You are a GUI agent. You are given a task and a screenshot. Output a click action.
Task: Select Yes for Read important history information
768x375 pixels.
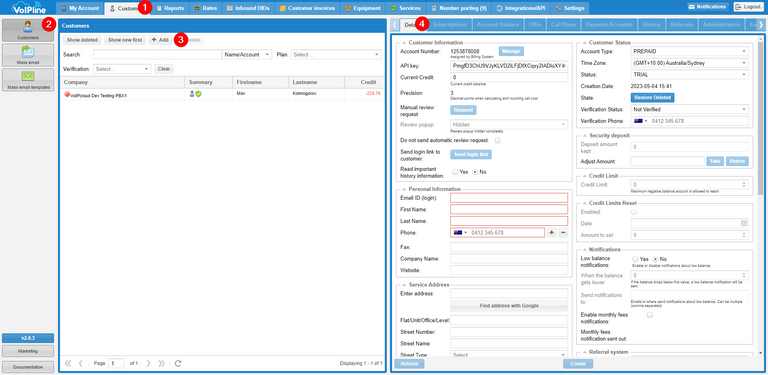[x=455, y=172]
